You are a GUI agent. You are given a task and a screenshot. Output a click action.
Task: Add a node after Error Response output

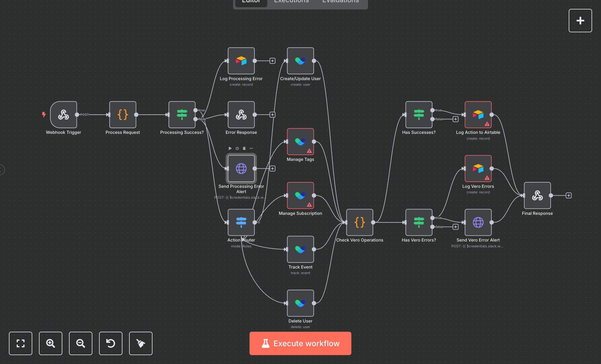273,114
